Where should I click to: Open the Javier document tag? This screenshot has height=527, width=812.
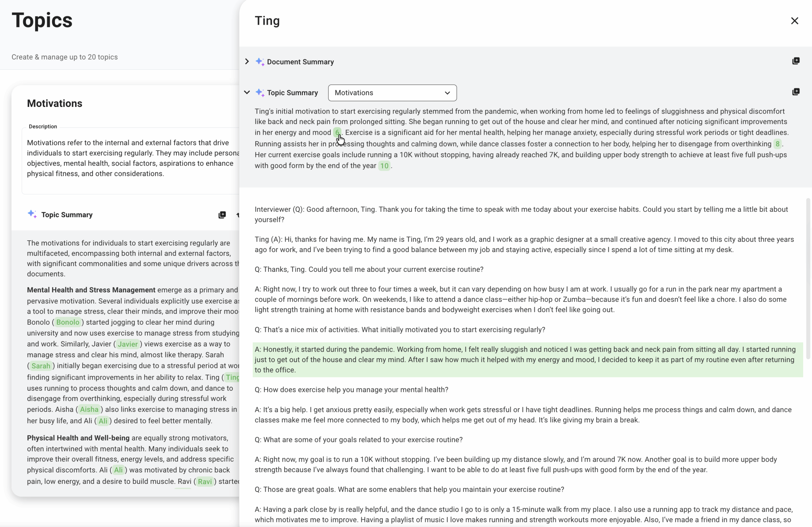pos(127,344)
